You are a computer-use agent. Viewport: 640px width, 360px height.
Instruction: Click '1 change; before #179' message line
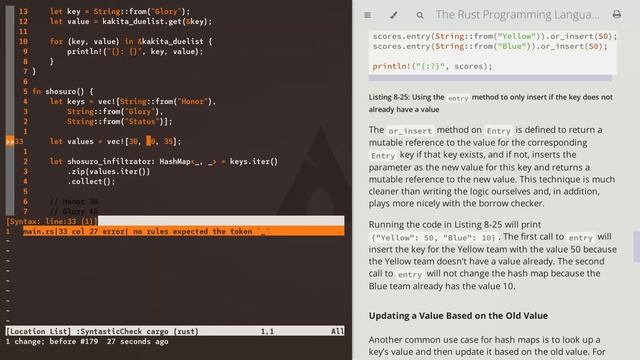coord(87,342)
